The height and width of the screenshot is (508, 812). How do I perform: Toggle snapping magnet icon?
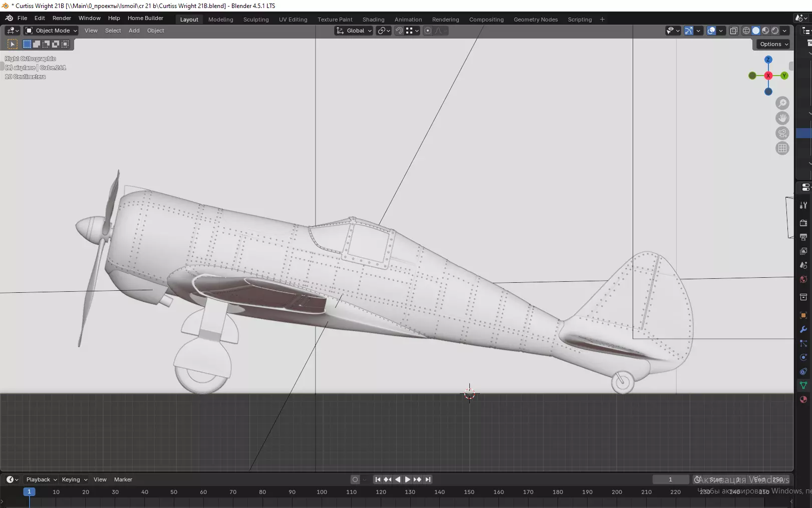[399, 31]
